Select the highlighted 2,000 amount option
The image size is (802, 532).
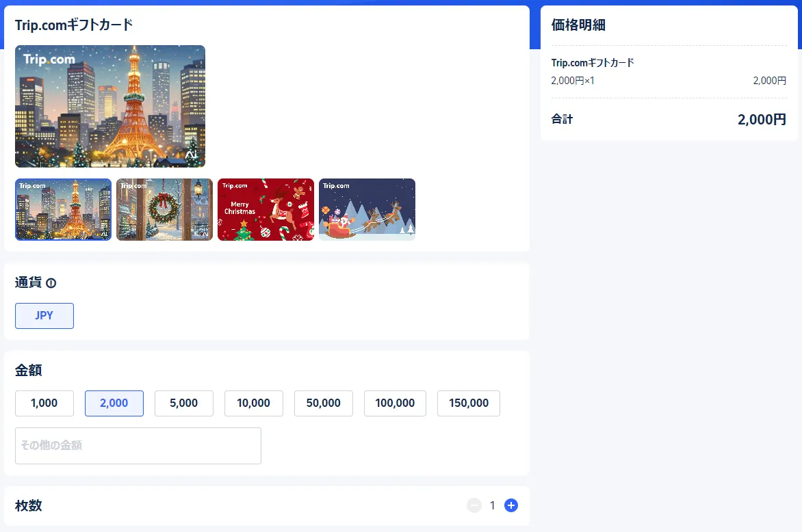click(114, 403)
